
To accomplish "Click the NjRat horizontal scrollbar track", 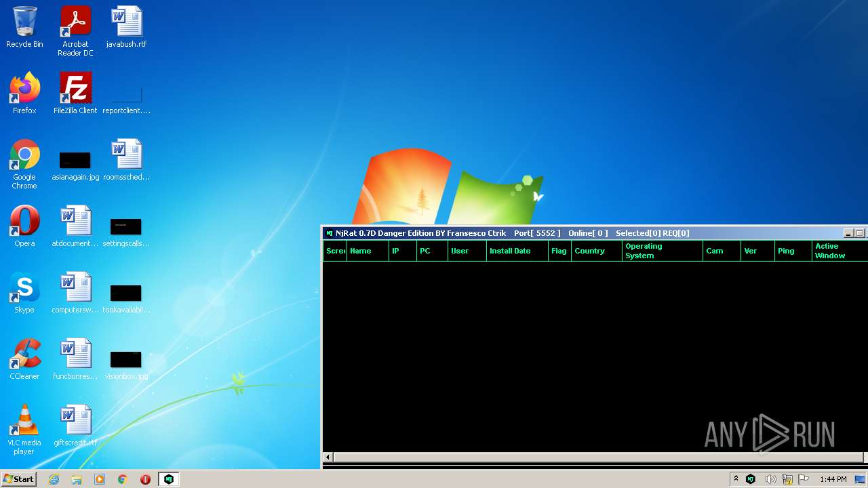I will [600, 457].
